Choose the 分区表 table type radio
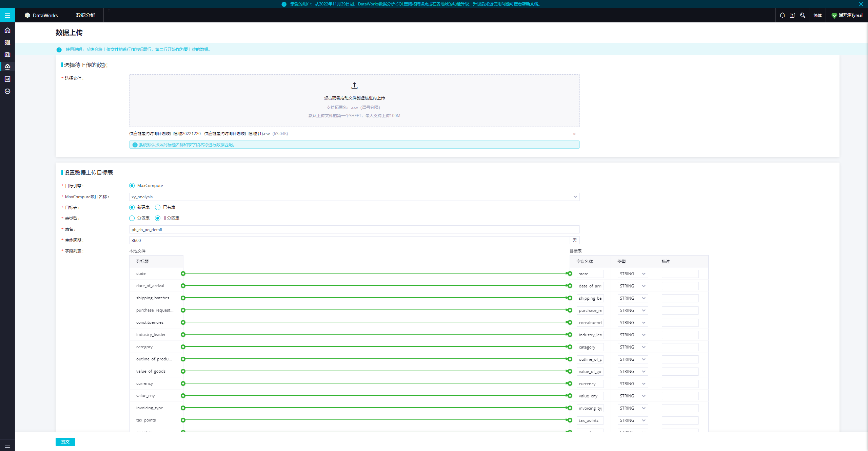Image resolution: width=868 pixels, height=451 pixels. coord(132,218)
